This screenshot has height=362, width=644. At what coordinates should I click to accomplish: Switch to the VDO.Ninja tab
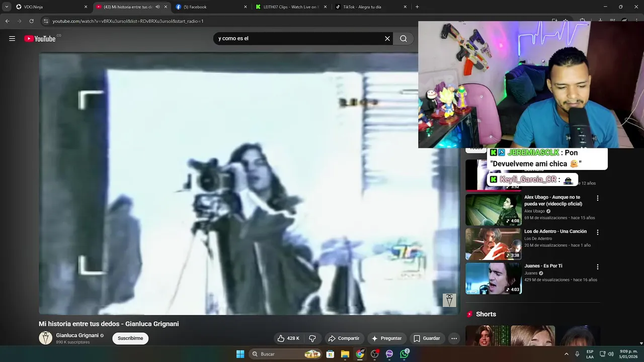click(50, 7)
